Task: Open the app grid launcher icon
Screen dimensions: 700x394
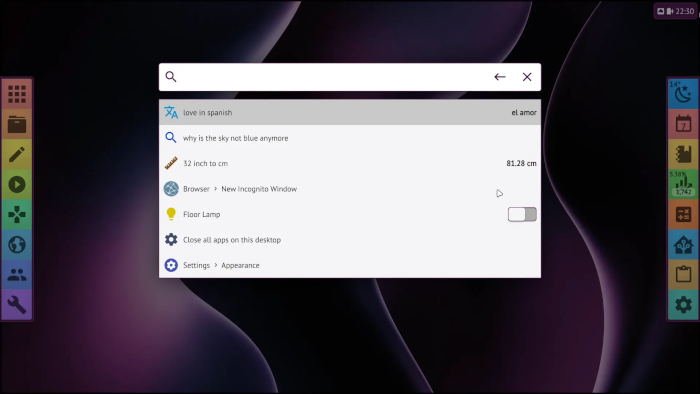Action: pyautogui.click(x=17, y=94)
